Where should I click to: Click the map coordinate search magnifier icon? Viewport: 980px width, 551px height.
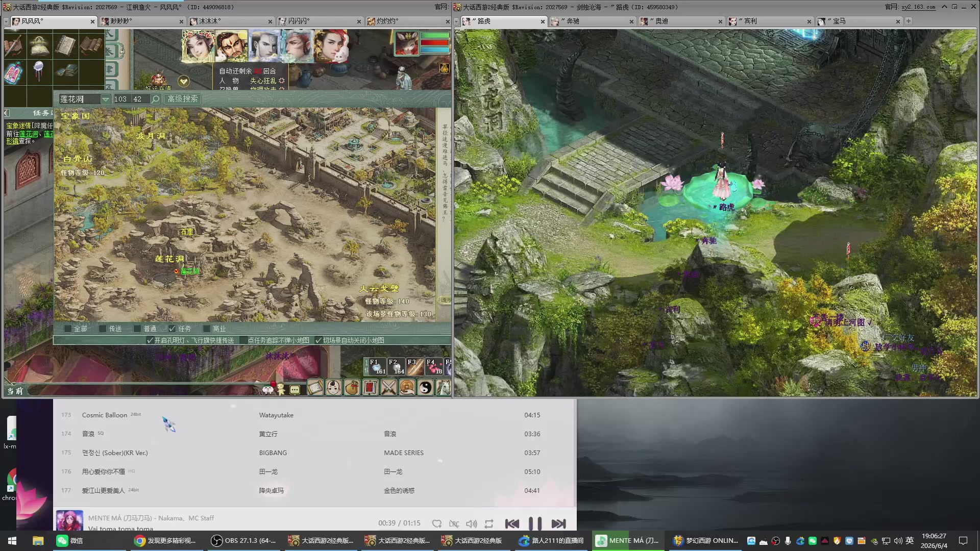pyautogui.click(x=155, y=99)
